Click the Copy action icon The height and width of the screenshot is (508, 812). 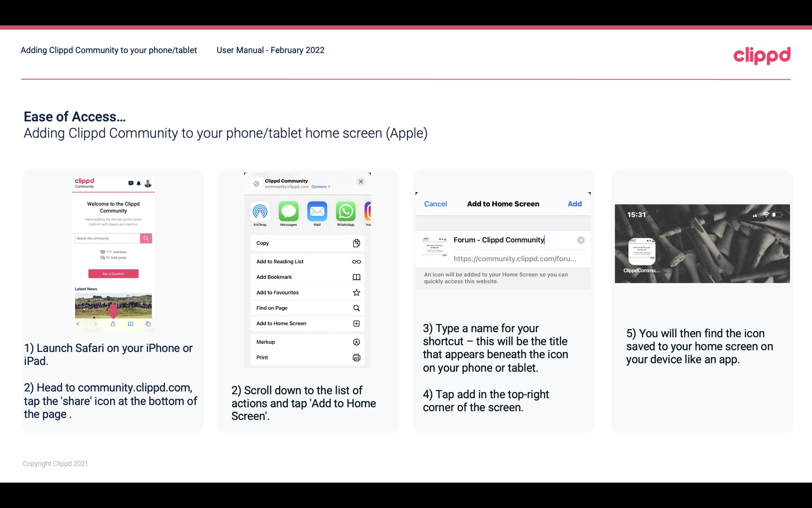[x=356, y=243]
